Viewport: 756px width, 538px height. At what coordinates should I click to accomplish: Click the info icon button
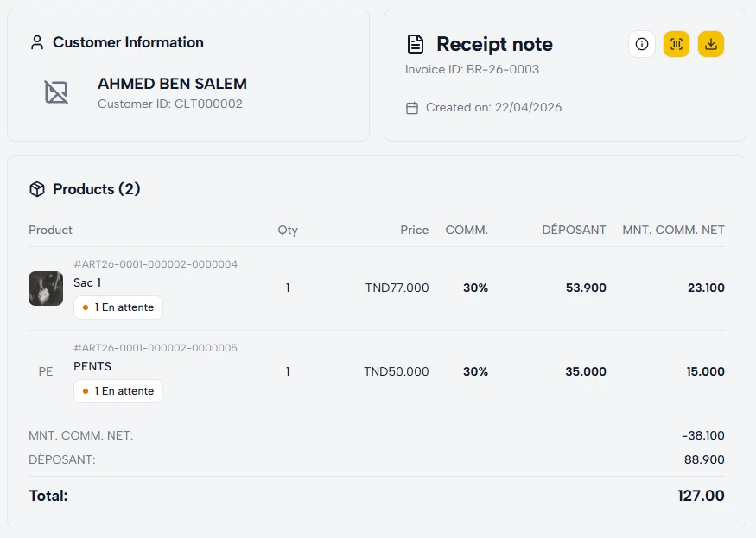tap(641, 44)
